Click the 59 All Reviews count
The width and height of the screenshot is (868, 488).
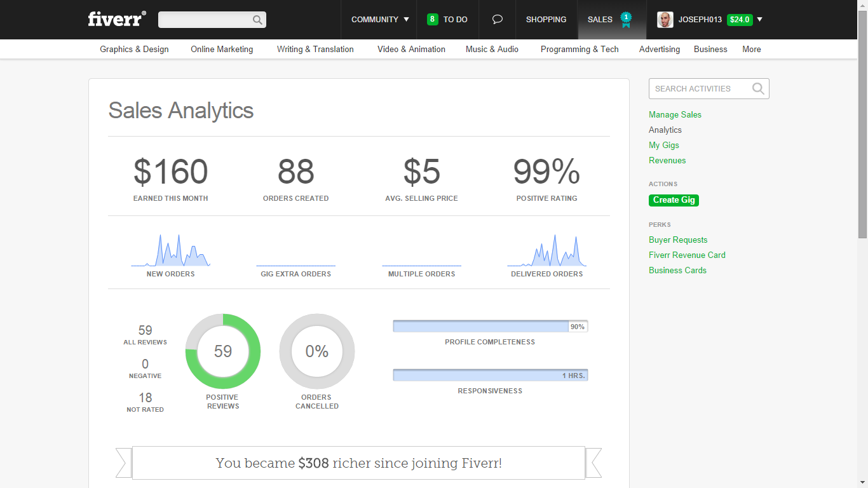click(x=145, y=330)
